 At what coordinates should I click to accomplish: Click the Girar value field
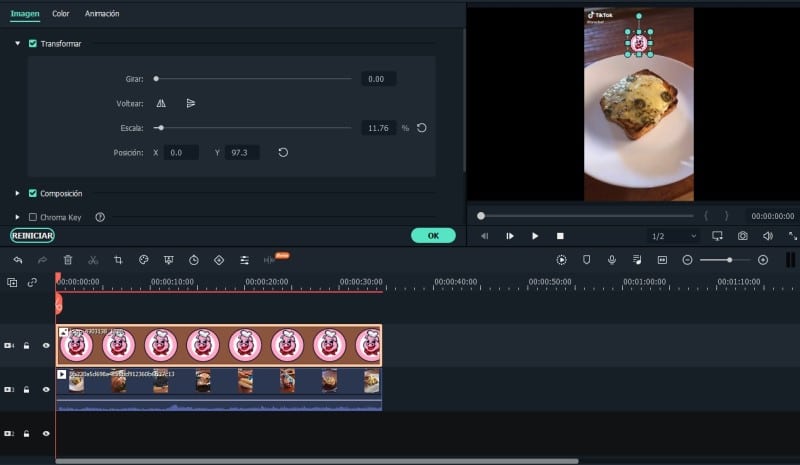[379, 79]
